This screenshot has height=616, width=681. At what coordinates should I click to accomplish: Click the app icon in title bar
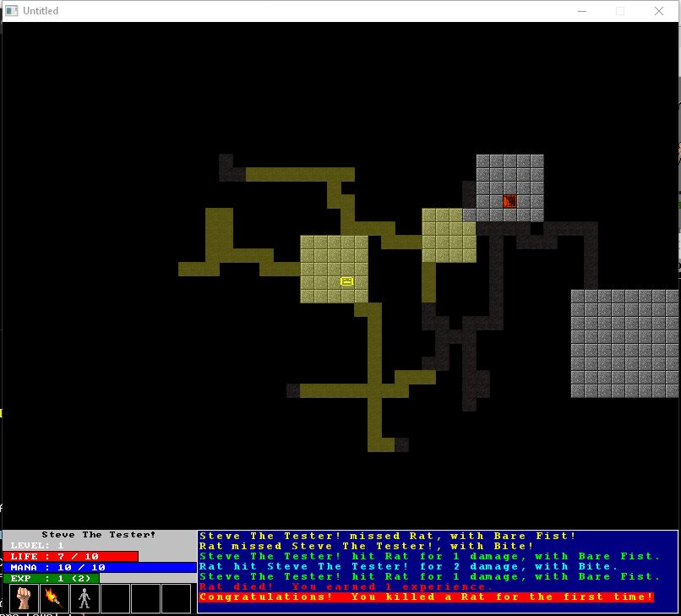[x=12, y=11]
